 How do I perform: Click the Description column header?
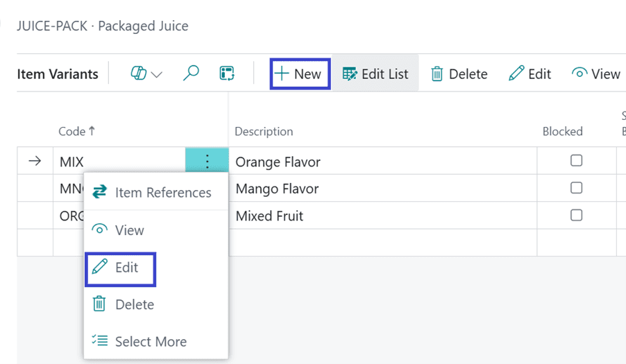[264, 131]
